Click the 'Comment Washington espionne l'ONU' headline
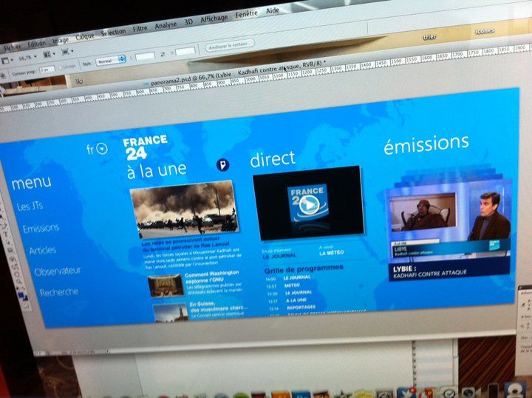The width and height of the screenshot is (532, 398). tap(212, 277)
